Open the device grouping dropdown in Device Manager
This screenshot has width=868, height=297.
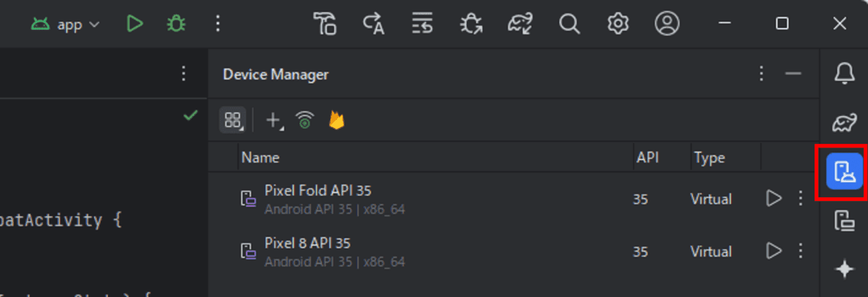tap(233, 121)
